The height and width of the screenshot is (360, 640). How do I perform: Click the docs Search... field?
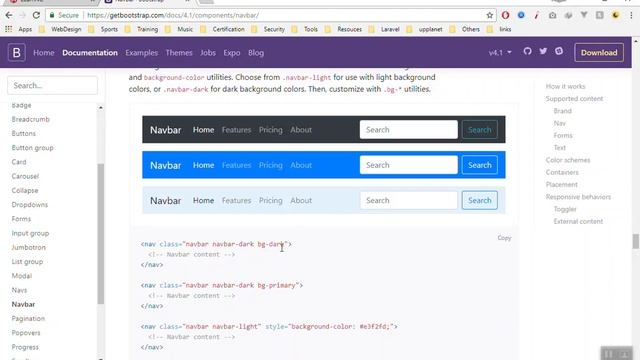tap(52, 86)
